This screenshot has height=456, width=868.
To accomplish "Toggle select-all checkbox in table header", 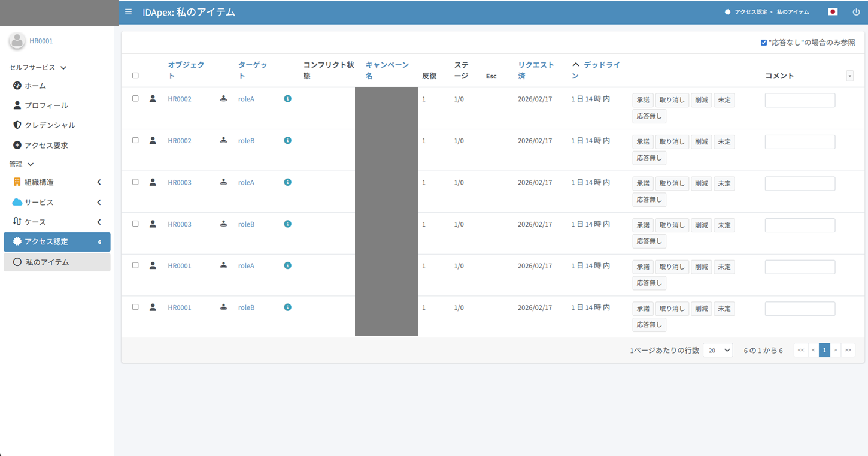I will click(x=135, y=76).
